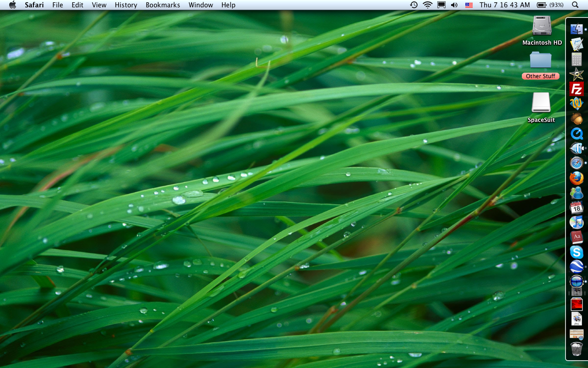Launch Firefox from the dock
588x368 pixels.
(x=576, y=178)
